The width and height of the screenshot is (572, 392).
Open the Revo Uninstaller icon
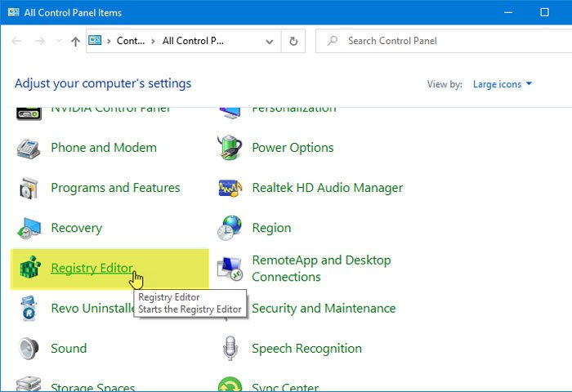pos(29,309)
